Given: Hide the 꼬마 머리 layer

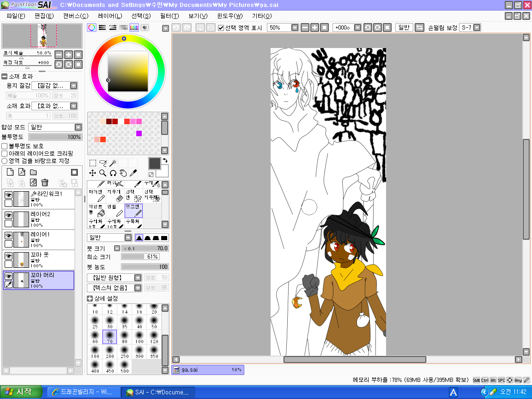Looking at the screenshot, I should pos(8,276).
